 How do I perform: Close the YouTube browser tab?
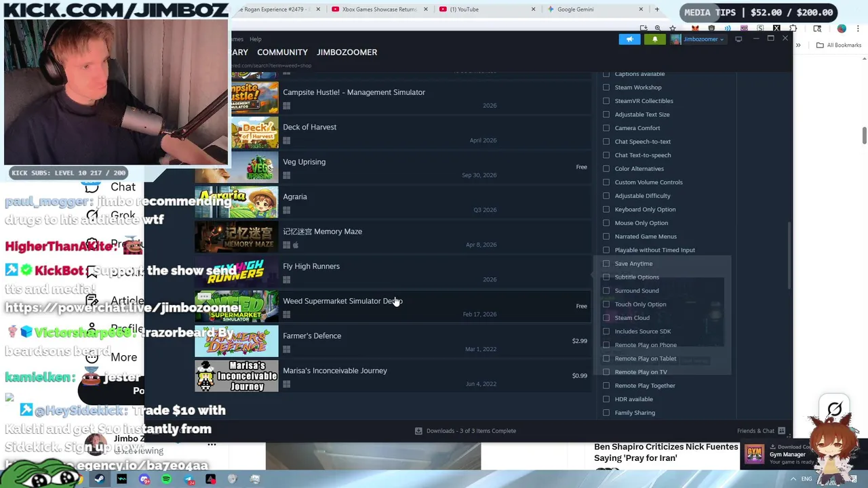533,9
